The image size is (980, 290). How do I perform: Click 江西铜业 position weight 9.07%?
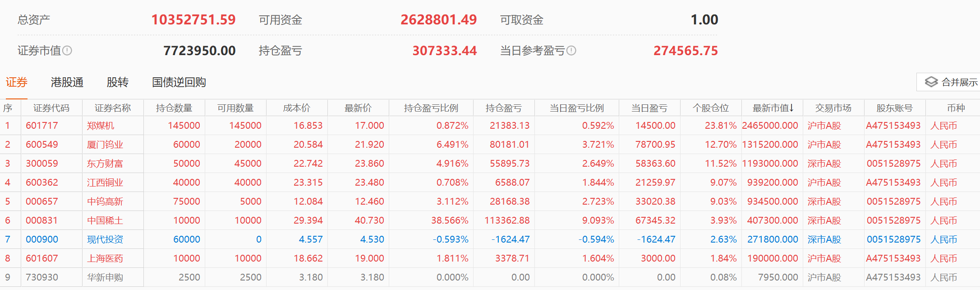[x=723, y=182]
